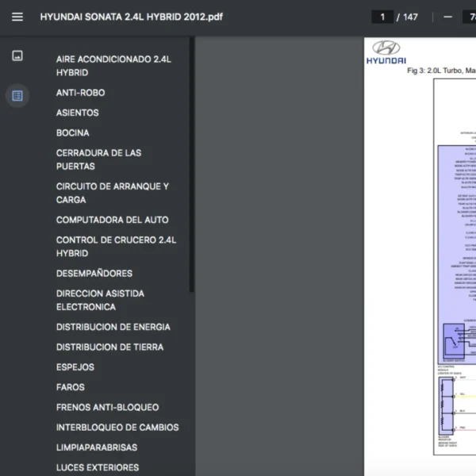476x476 pixels.
Task: Select DESEMPAÑADORES bookmark
Action: click(94, 273)
